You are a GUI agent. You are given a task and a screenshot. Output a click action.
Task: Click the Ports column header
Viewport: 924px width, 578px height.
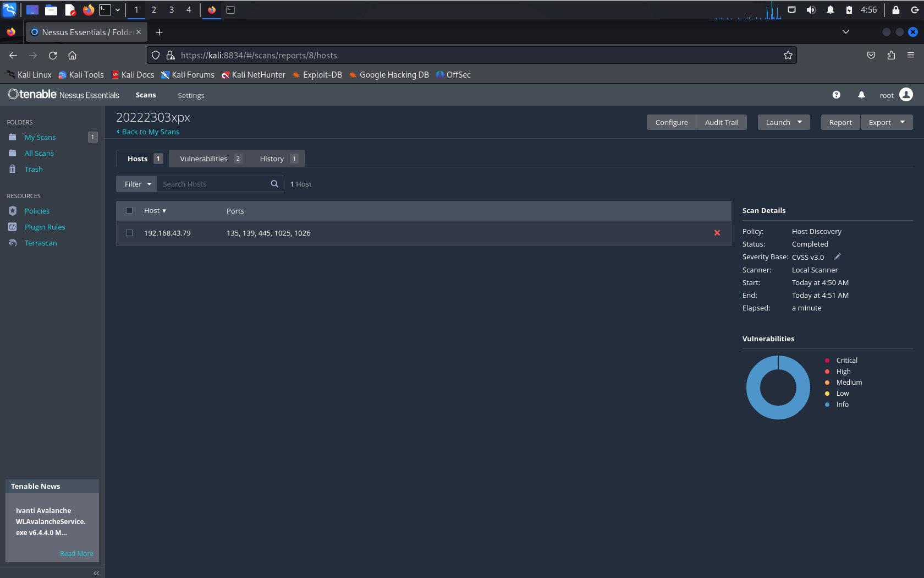click(235, 211)
